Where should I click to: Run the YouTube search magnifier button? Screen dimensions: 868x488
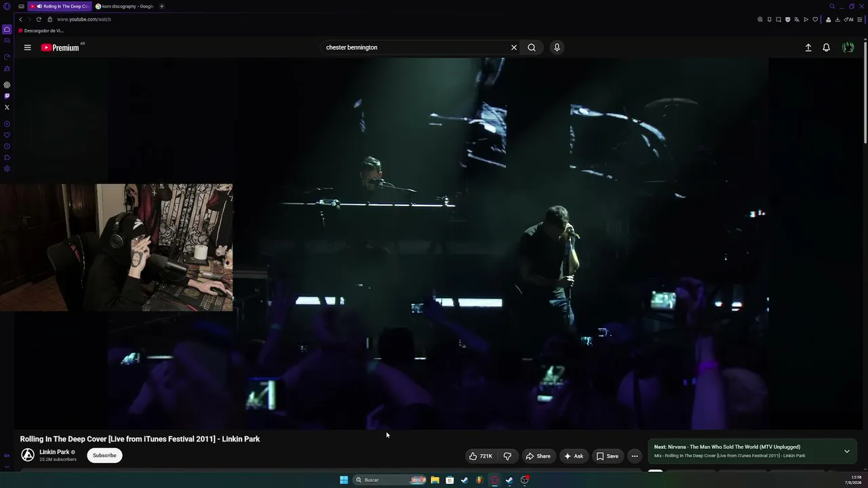532,47
